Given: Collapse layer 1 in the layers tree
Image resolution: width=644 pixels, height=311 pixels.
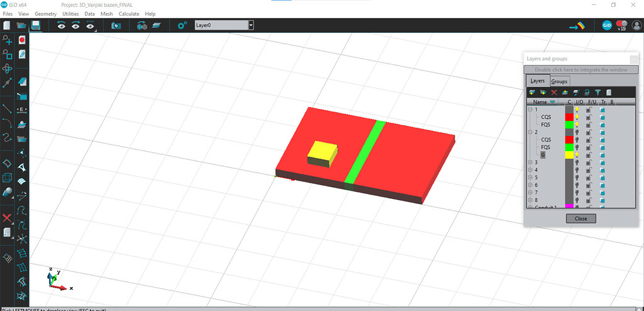Looking at the screenshot, I should click(x=530, y=110).
